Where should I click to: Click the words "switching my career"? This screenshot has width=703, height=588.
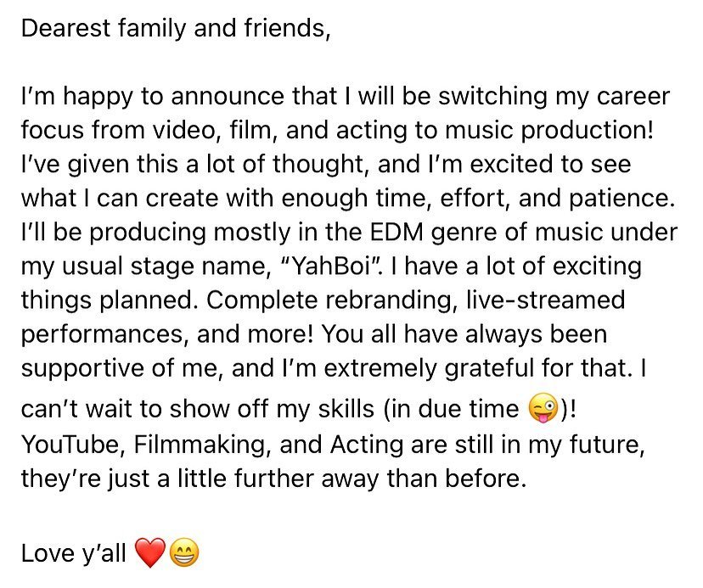[x=554, y=97]
